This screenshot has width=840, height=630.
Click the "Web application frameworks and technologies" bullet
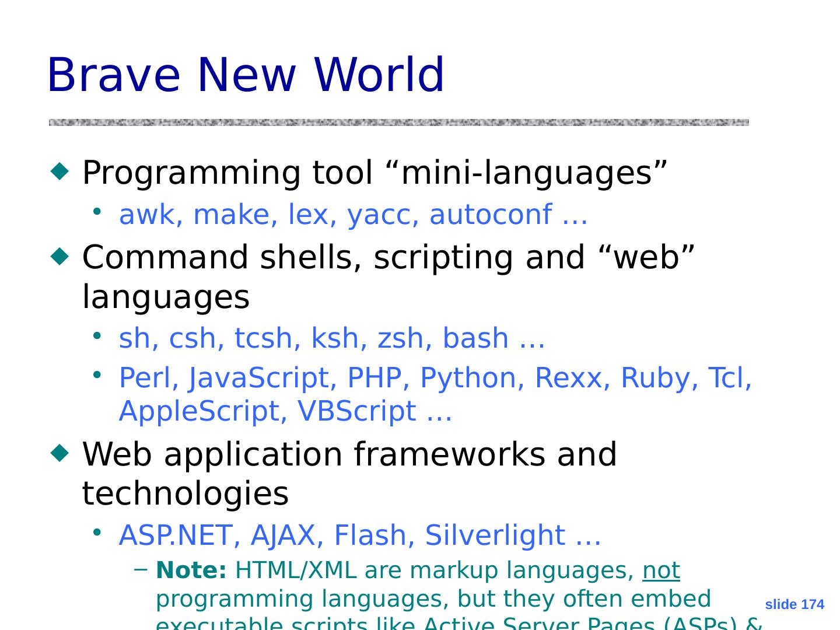click(349, 473)
